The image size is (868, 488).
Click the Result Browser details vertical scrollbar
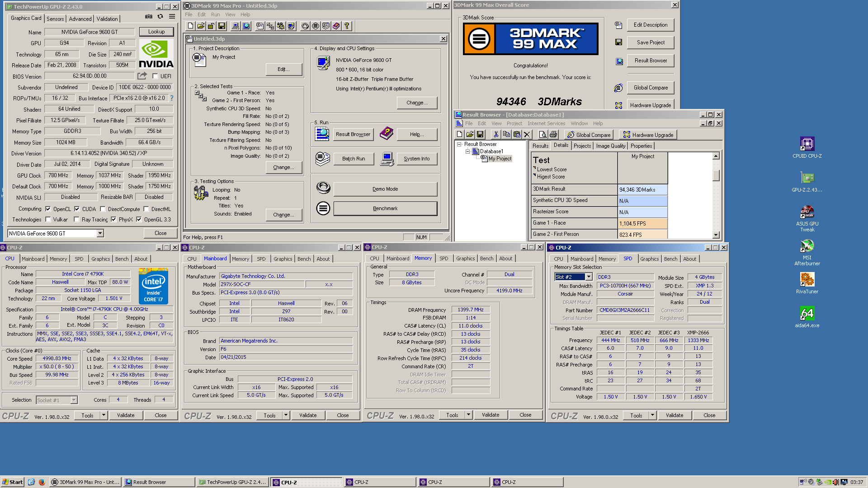[x=716, y=195]
